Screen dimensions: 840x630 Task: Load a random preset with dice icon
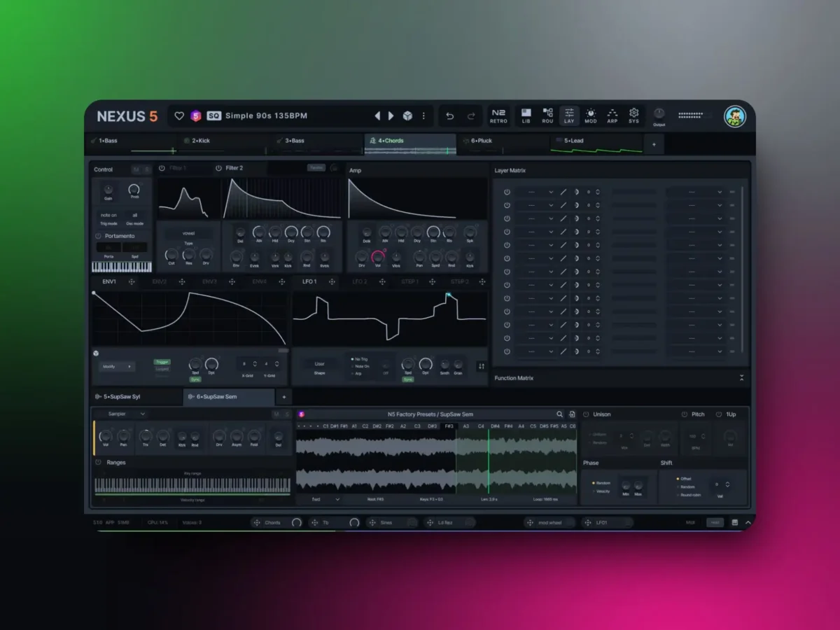click(x=407, y=115)
